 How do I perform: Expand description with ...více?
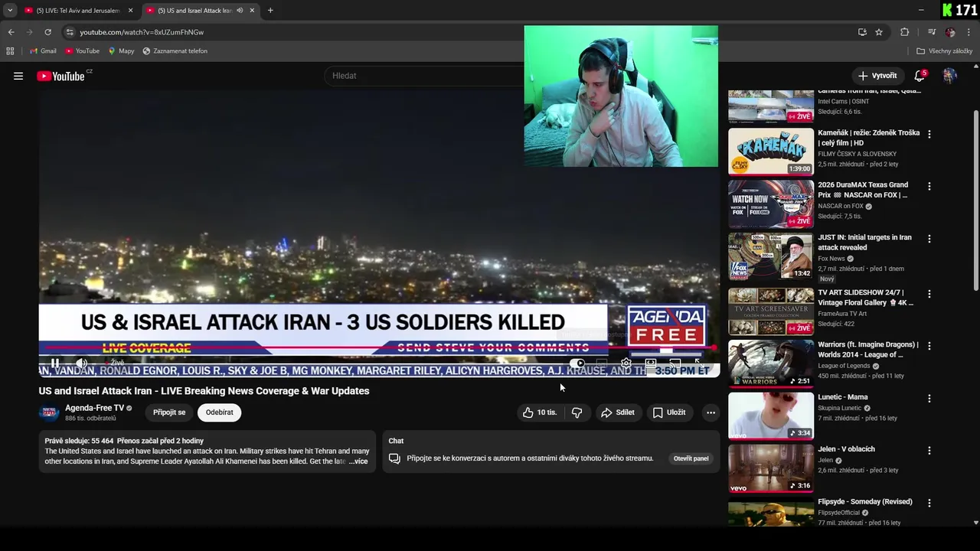pos(358,461)
